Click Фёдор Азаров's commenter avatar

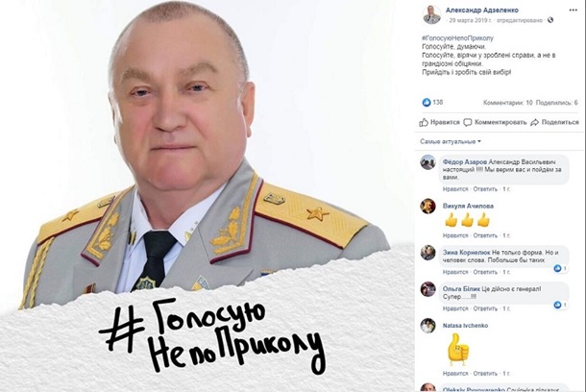coord(427,162)
